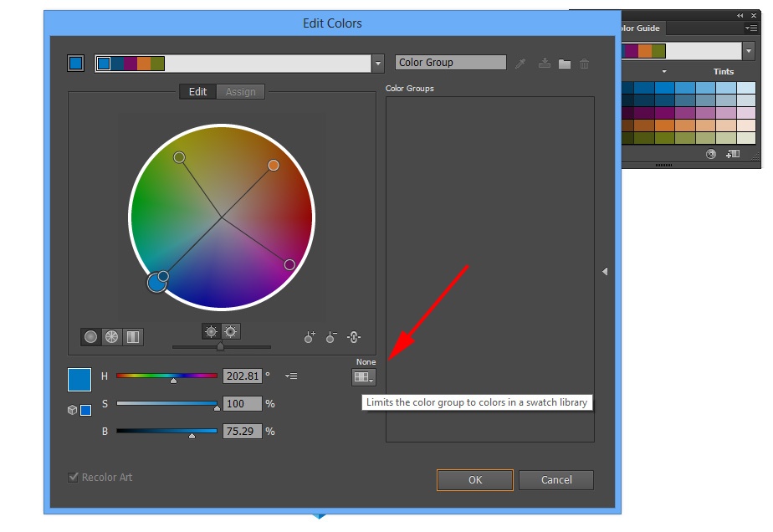Click the Add Color tool icon

tap(310, 337)
